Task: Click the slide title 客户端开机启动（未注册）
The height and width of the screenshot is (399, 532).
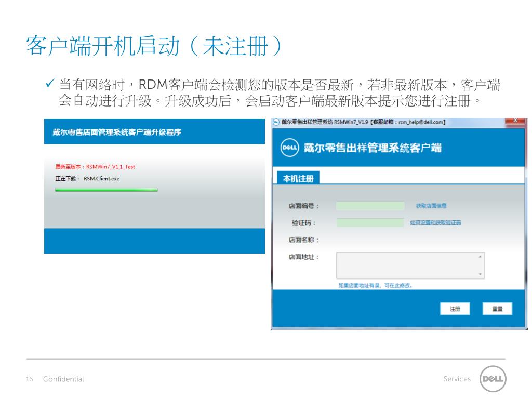Action: coord(154,46)
